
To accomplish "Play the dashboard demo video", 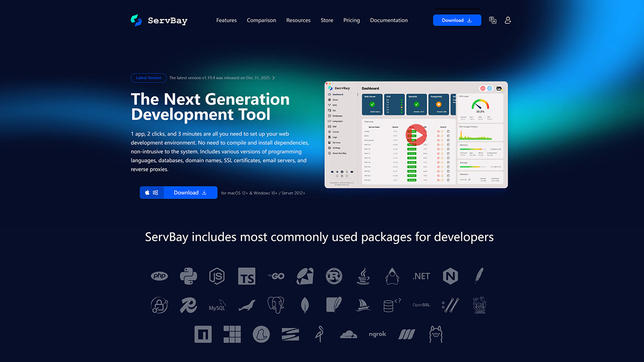I will [x=416, y=135].
